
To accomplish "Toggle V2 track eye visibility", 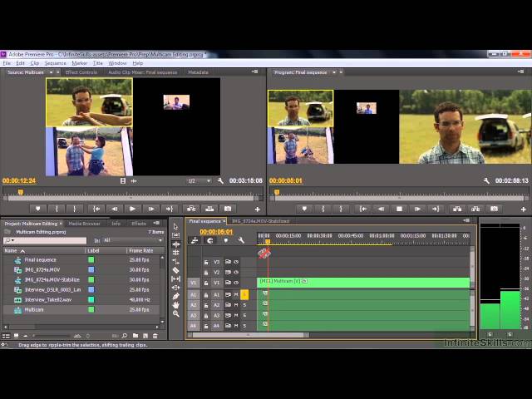I will (x=236, y=272).
